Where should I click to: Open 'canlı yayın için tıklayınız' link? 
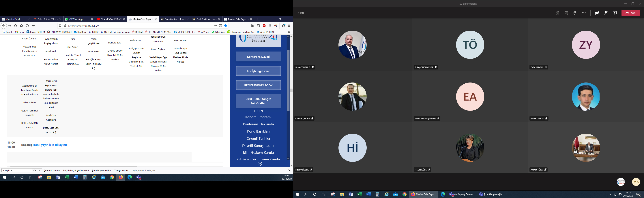click(50, 145)
